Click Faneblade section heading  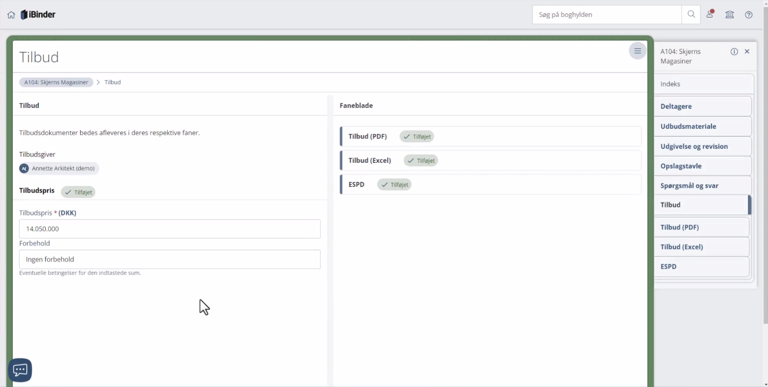tap(356, 105)
